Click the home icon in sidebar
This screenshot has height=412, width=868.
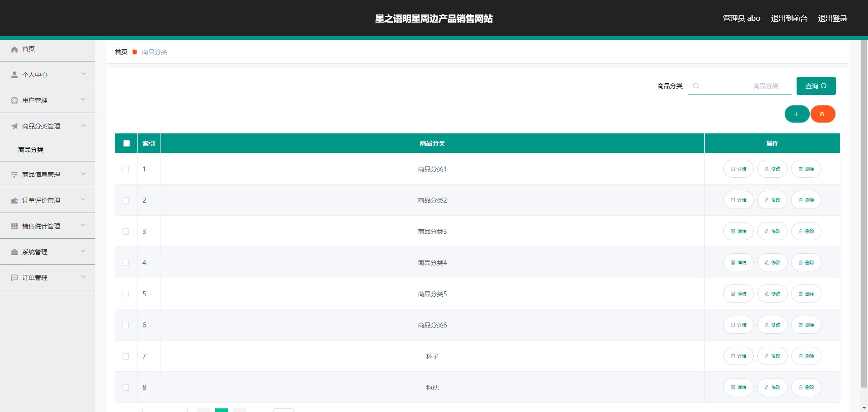(14, 49)
